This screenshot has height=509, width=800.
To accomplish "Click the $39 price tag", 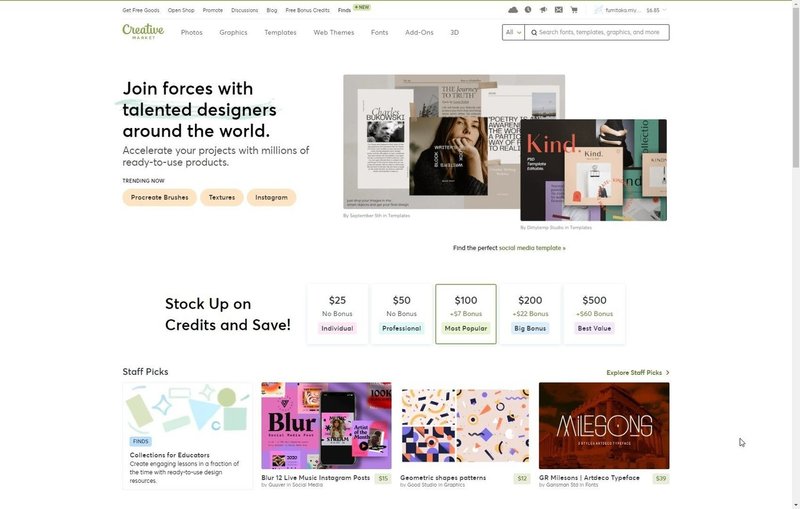I will click(661, 478).
